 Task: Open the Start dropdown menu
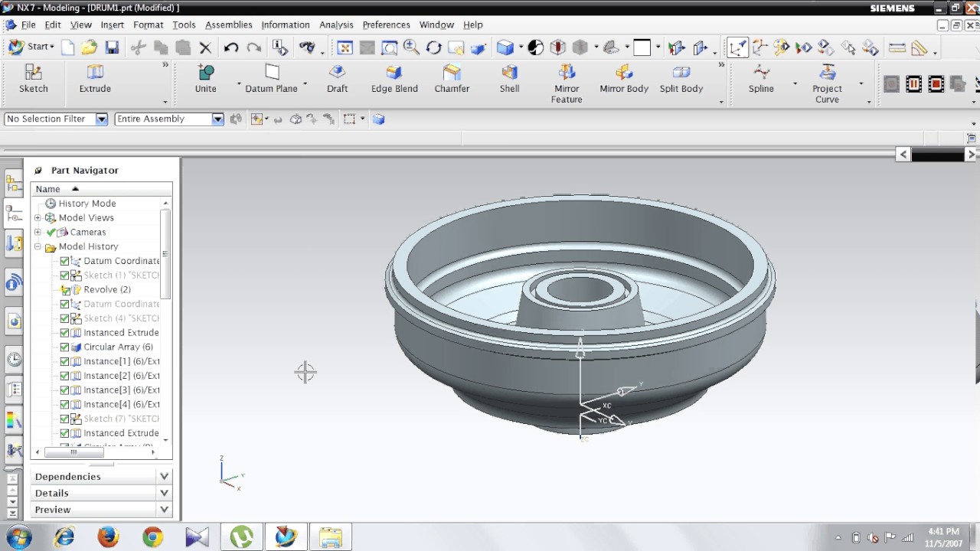[31, 47]
